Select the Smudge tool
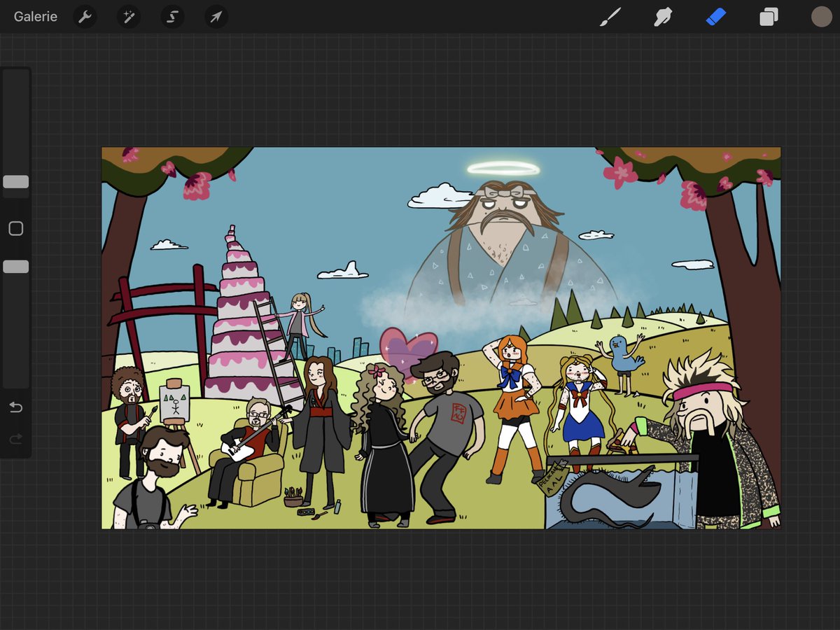Viewport: 840px width, 630px height. coord(663,17)
